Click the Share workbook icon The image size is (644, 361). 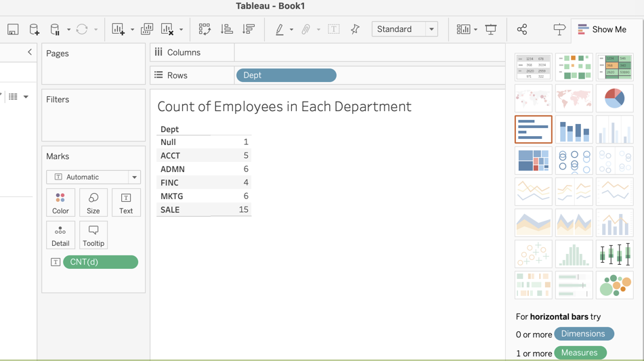pos(521,29)
